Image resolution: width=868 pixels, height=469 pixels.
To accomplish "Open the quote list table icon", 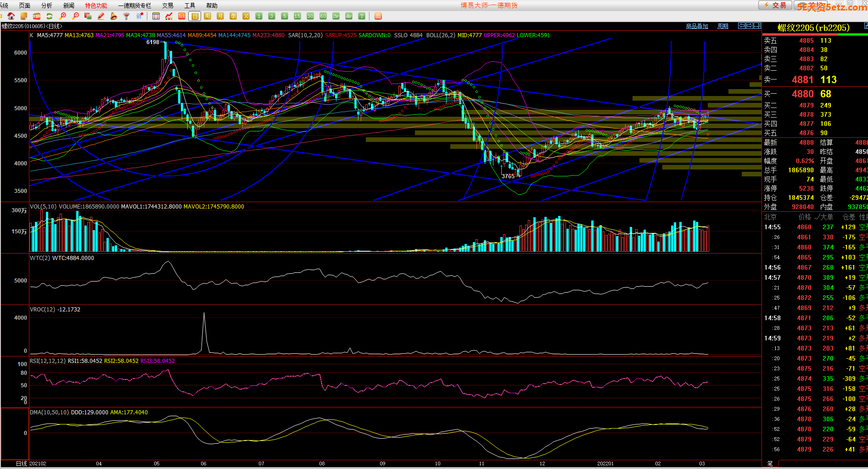I will point(156,16).
